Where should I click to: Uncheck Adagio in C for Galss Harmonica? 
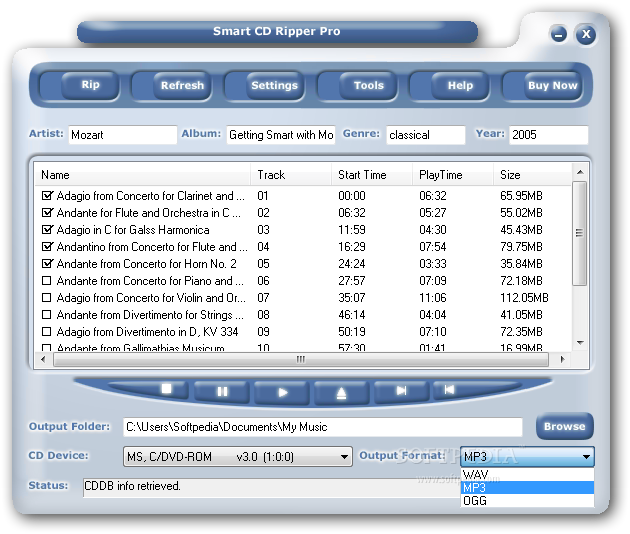coord(47,229)
